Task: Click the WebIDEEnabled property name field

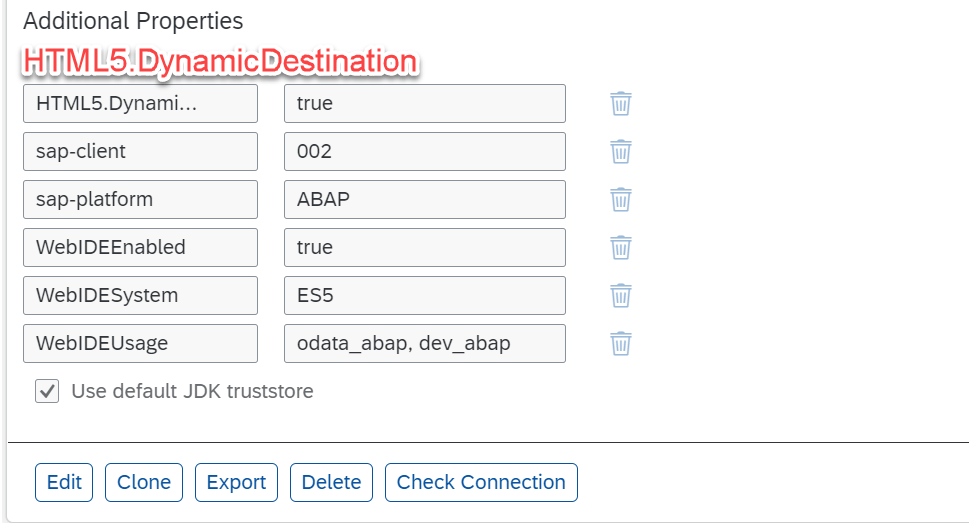Action: coord(140,247)
